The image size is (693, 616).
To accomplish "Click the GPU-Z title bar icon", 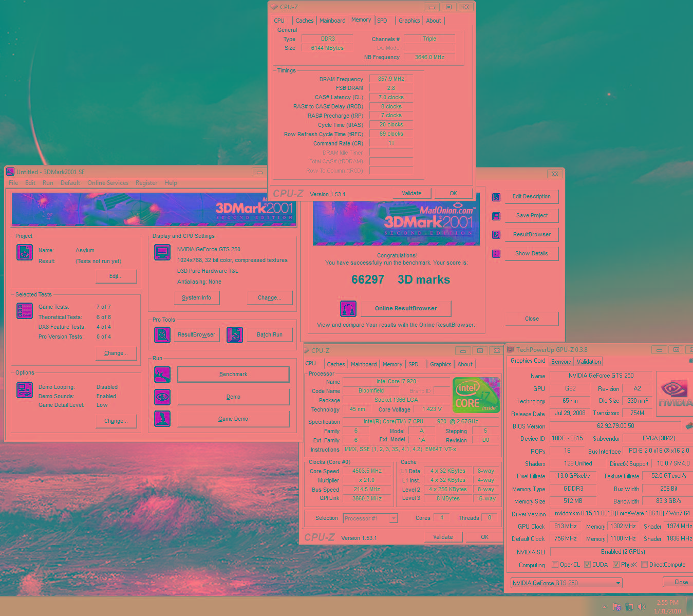I will pos(511,350).
